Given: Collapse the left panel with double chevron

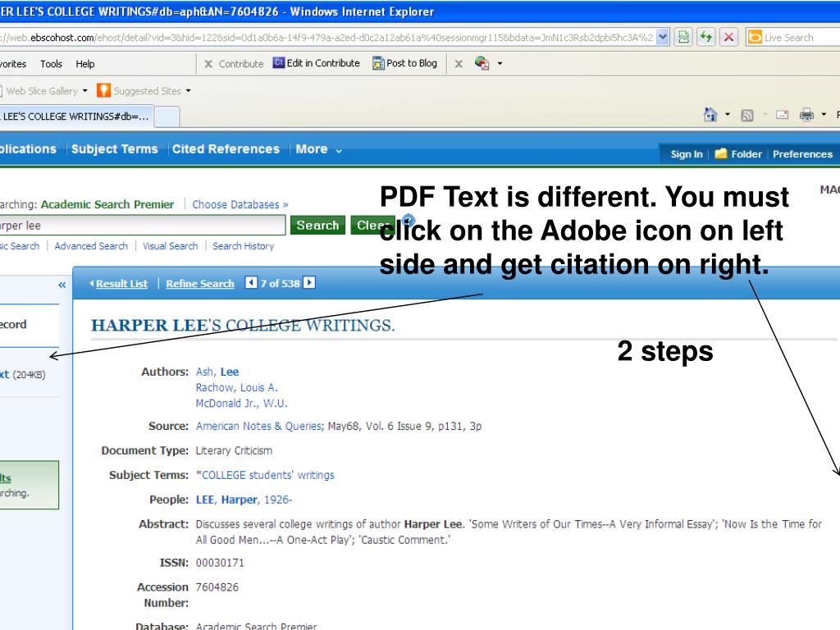Looking at the screenshot, I should tap(62, 285).
